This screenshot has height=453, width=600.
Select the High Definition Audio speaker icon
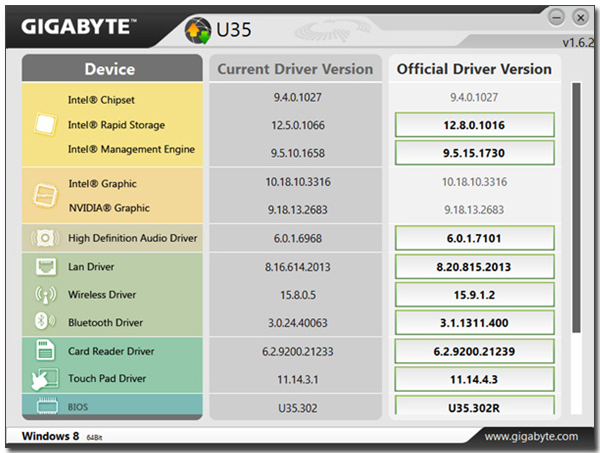coord(45,238)
